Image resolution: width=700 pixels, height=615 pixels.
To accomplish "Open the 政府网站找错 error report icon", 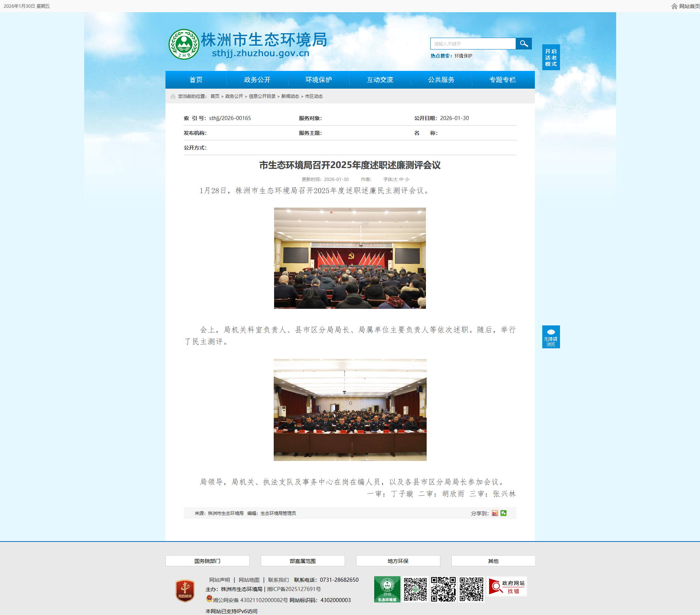I will [x=507, y=587].
